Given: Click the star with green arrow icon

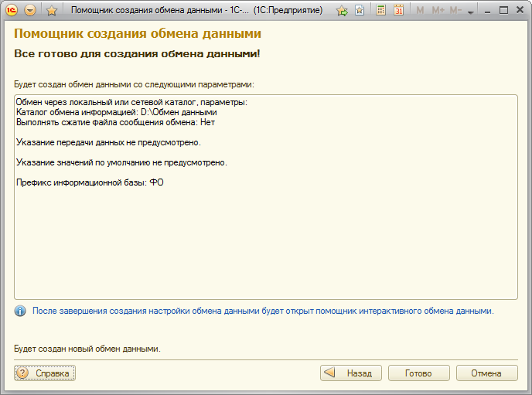Looking at the screenshot, I should (x=342, y=11).
